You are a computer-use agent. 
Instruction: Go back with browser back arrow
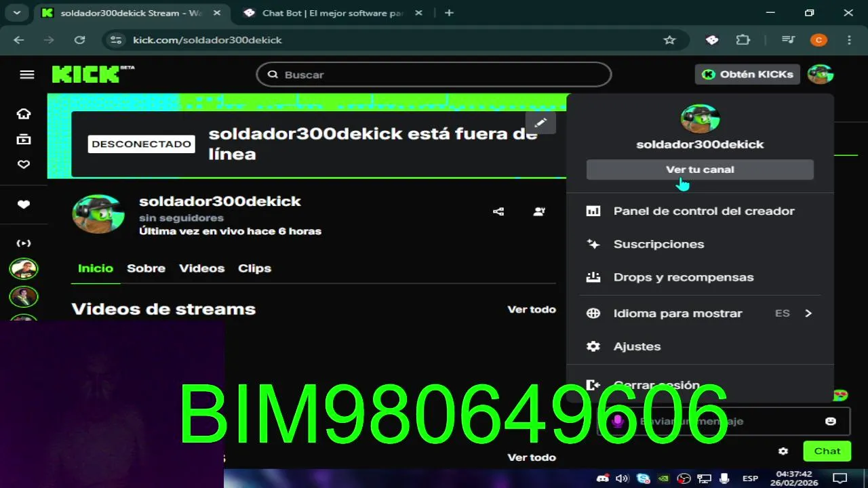point(19,40)
